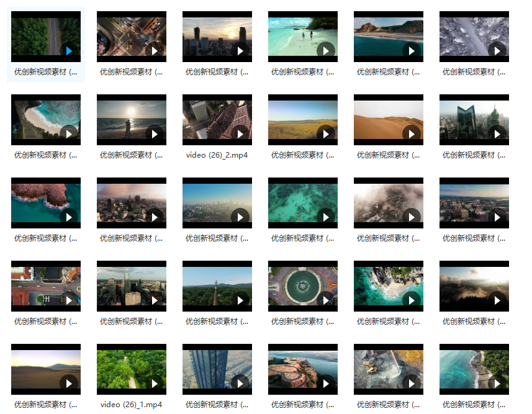Select the curved beach cove with waves thumbnail

[x=46, y=120]
